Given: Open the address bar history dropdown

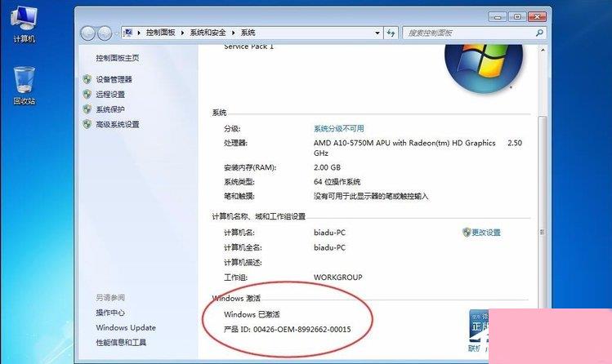Looking at the screenshot, I should pyautogui.click(x=377, y=33).
